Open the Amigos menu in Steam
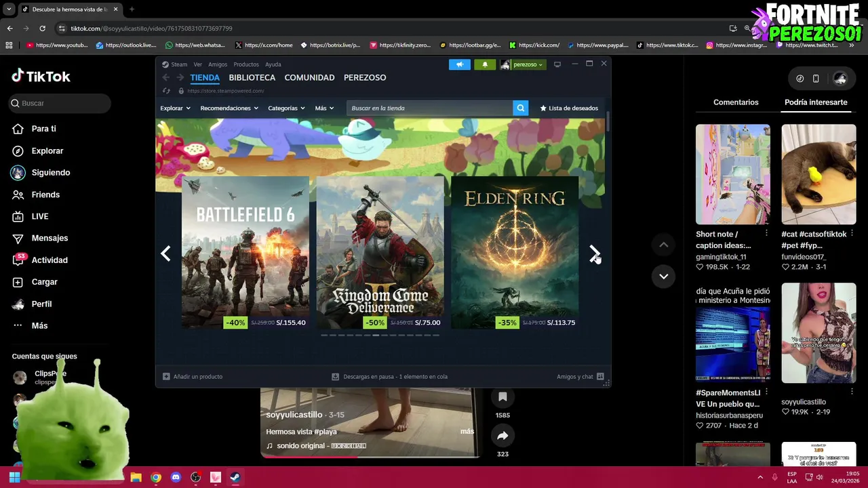868x488 pixels. point(218,64)
